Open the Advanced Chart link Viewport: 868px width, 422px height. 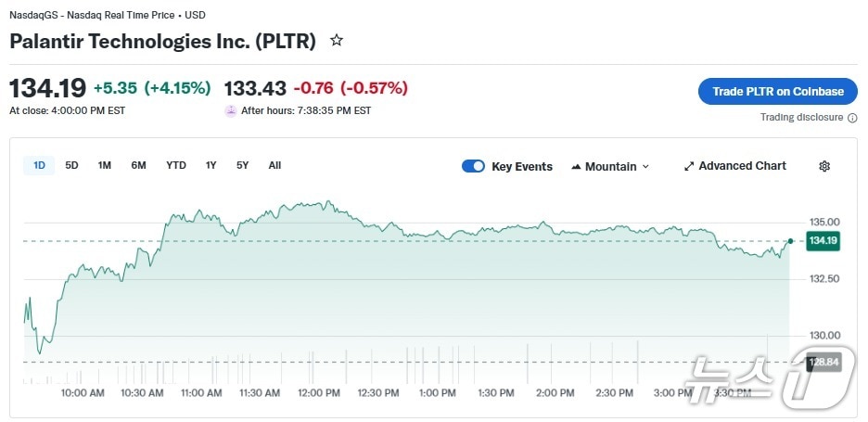point(742,166)
